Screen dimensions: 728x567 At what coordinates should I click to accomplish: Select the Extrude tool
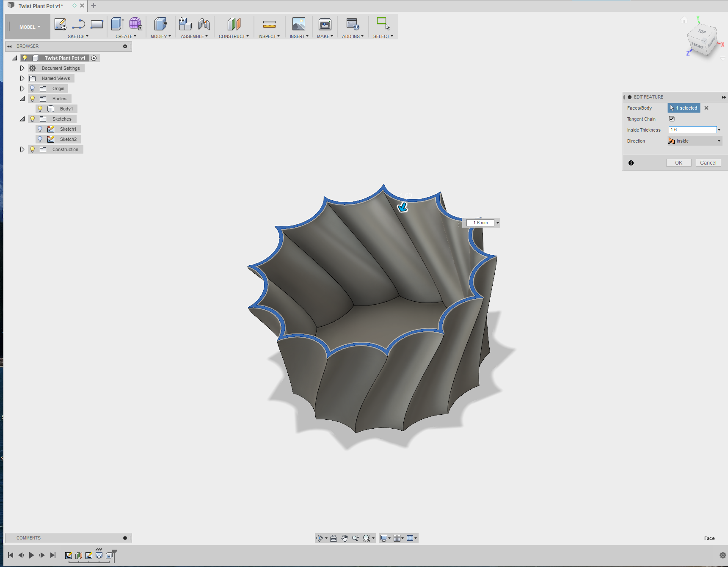[x=117, y=24]
